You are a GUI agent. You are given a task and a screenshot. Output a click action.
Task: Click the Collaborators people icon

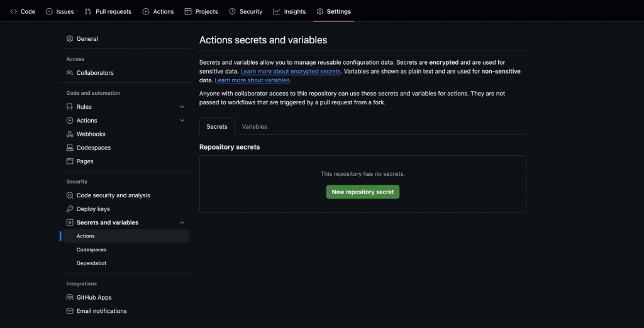[x=70, y=73]
